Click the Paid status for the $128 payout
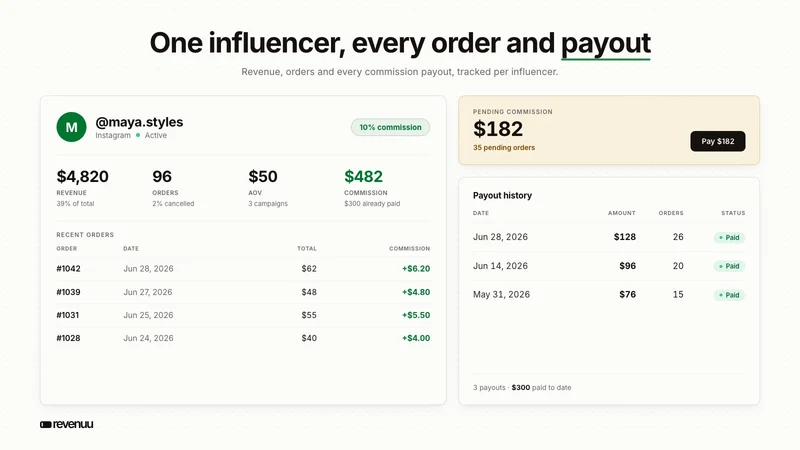 point(729,237)
